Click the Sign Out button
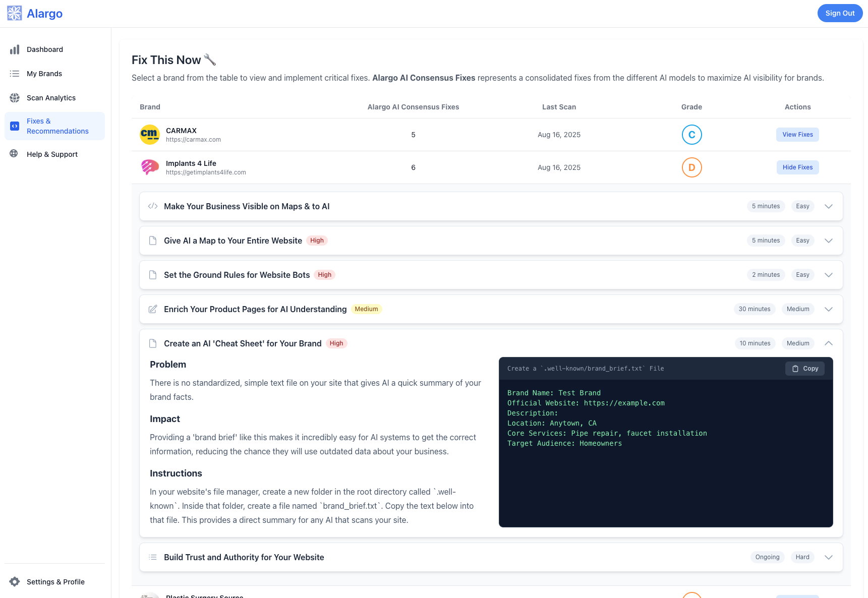The width and height of the screenshot is (868, 598). tap(839, 13)
